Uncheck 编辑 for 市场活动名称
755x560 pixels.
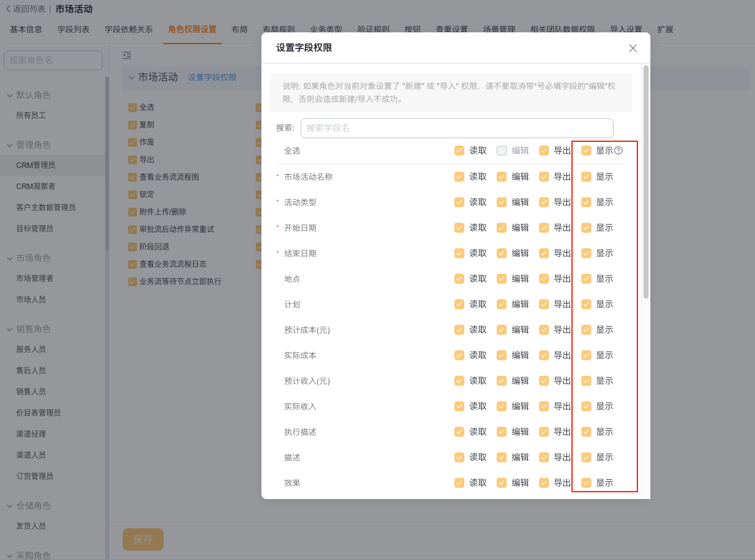(502, 177)
